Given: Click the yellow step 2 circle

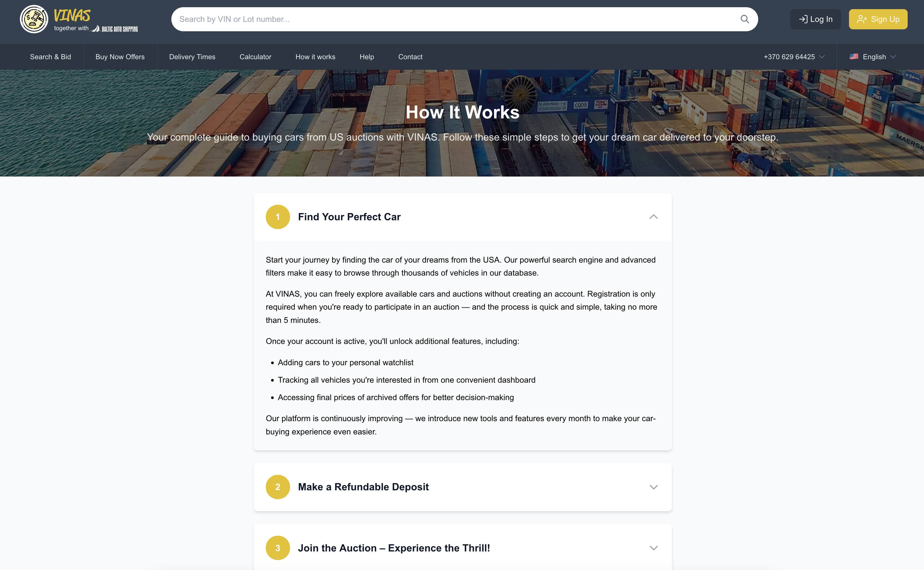Looking at the screenshot, I should 278,487.
